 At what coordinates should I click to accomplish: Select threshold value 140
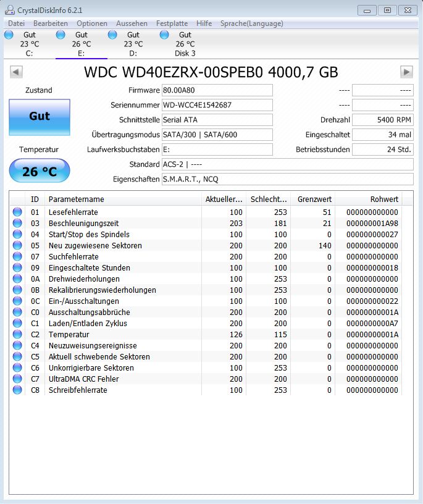pyautogui.click(x=325, y=246)
